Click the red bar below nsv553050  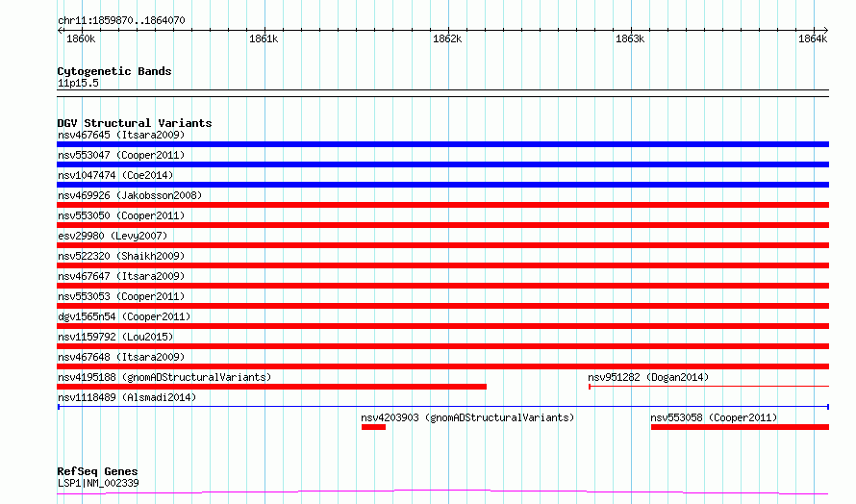[x=442, y=225]
